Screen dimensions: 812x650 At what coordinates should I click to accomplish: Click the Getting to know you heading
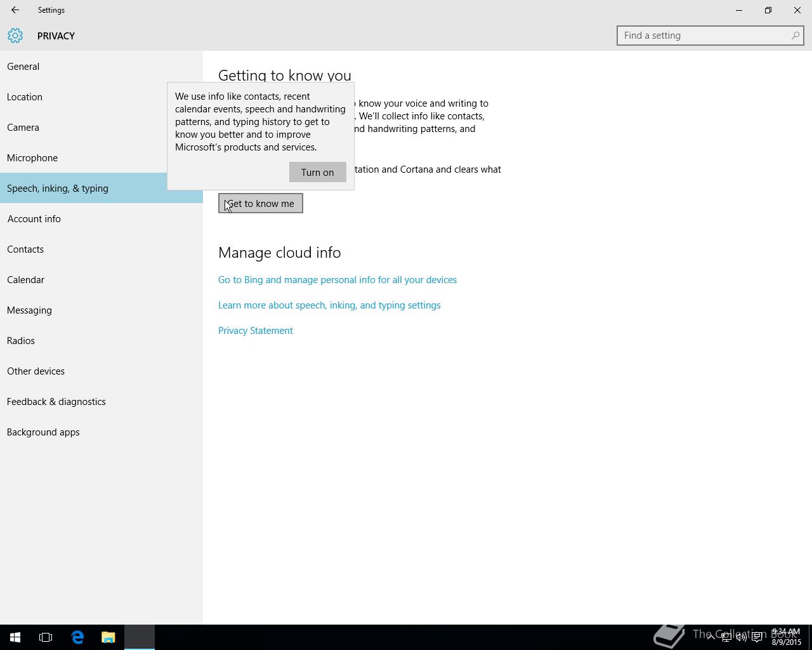(x=285, y=75)
